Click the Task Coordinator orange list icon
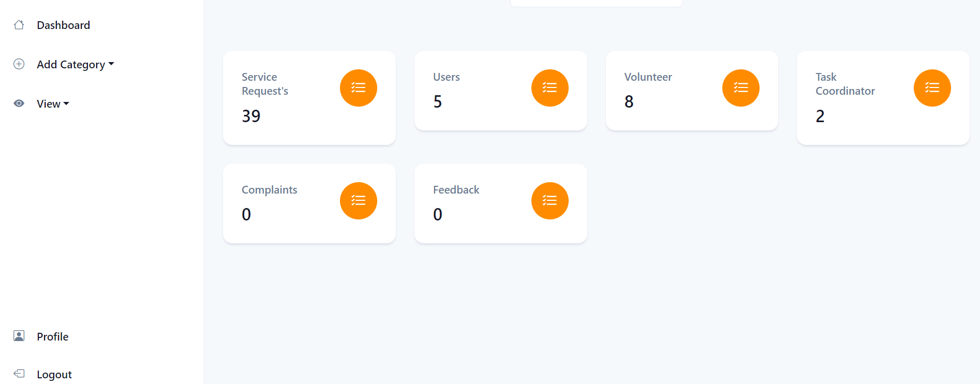Image resolution: width=980 pixels, height=384 pixels. point(932,88)
